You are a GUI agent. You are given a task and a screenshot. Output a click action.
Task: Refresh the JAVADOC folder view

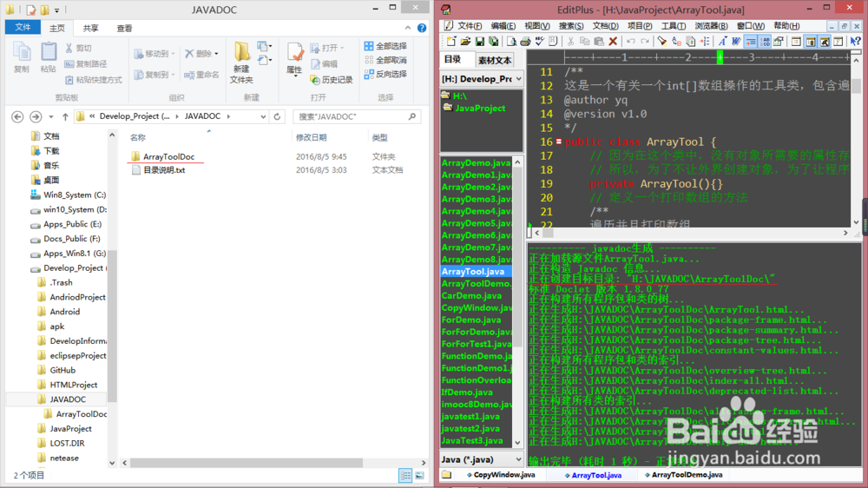tap(278, 117)
